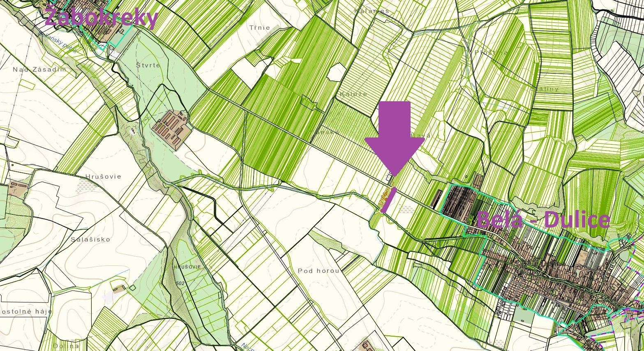Click the Hrušovie field name label
Screen dimensions: 644x351
103,177
